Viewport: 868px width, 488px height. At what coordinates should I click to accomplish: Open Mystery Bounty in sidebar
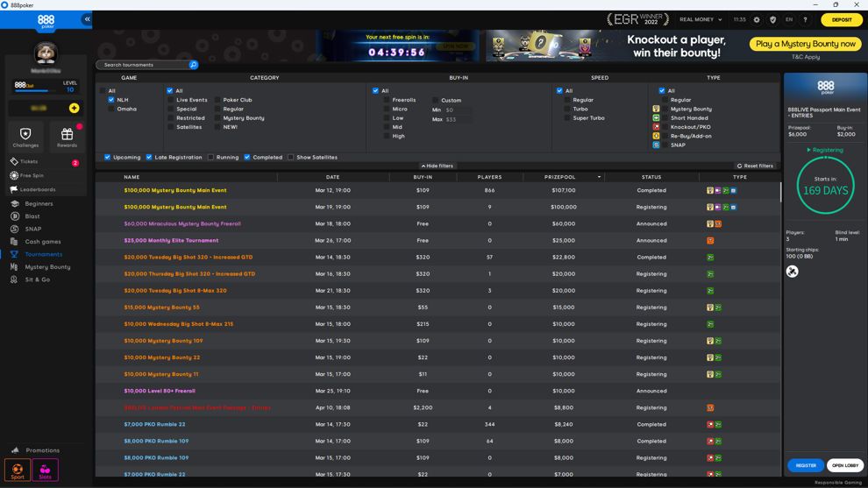point(47,267)
